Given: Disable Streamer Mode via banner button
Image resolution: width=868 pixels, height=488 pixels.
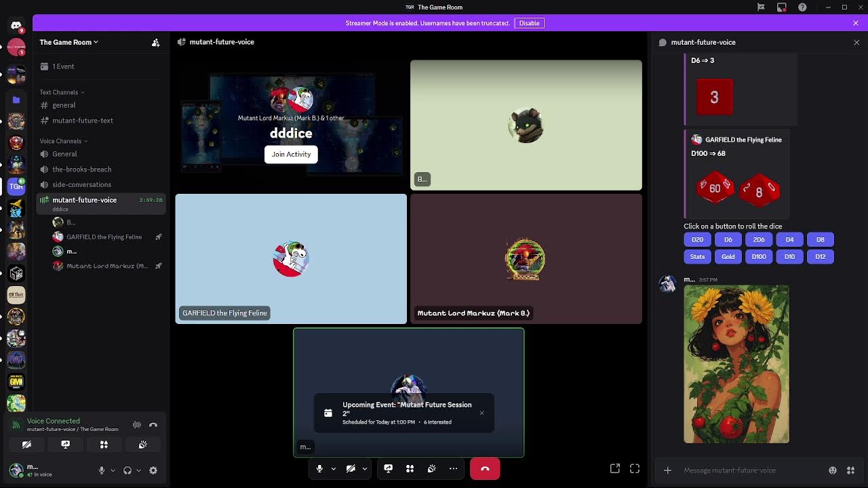Looking at the screenshot, I should pyautogui.click(x=529, y=23).
